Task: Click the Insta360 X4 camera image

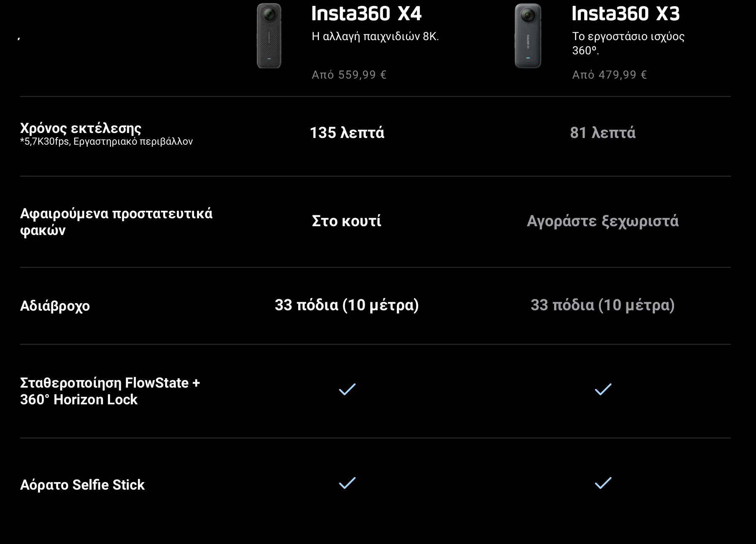Action: click(x=269, y=36)
